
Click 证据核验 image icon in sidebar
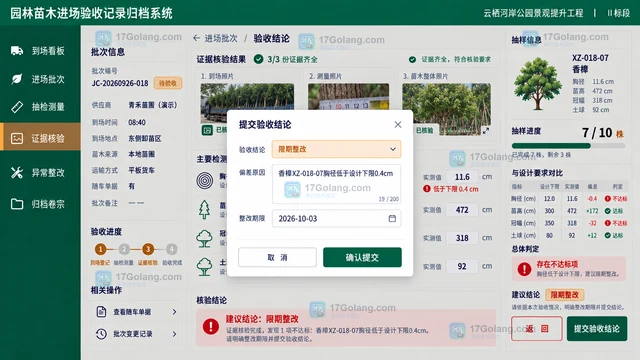tap(17, 138)
